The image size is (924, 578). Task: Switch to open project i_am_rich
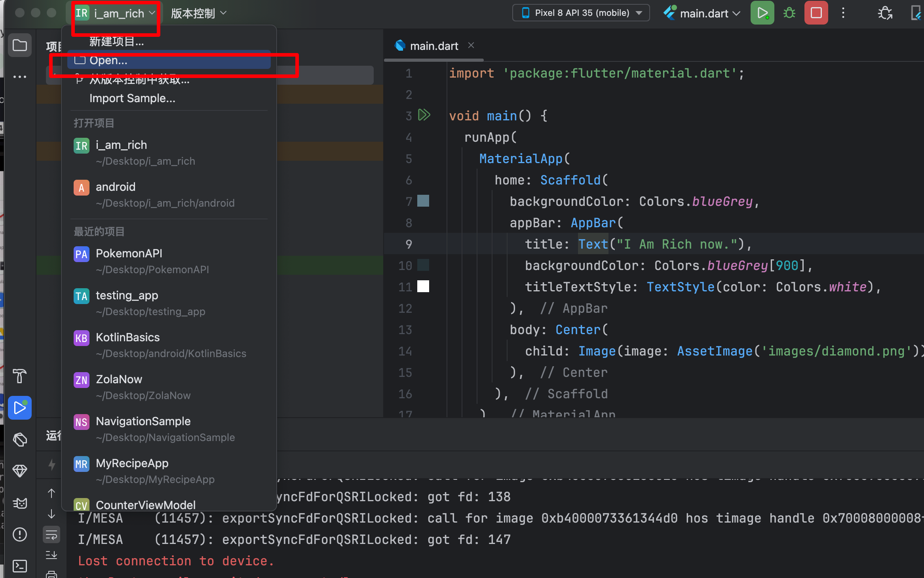pos(169,153)
